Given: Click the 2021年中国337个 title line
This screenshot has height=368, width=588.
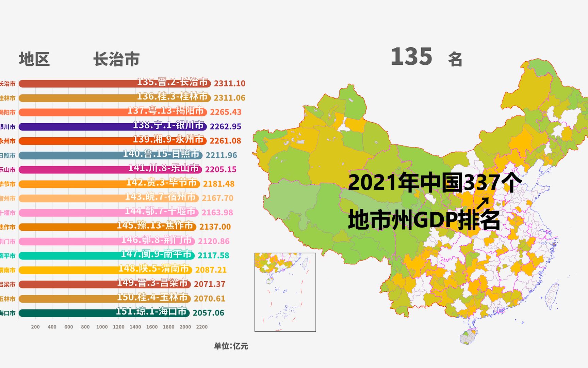Looking at the screenshot, I should click(435, 182).
